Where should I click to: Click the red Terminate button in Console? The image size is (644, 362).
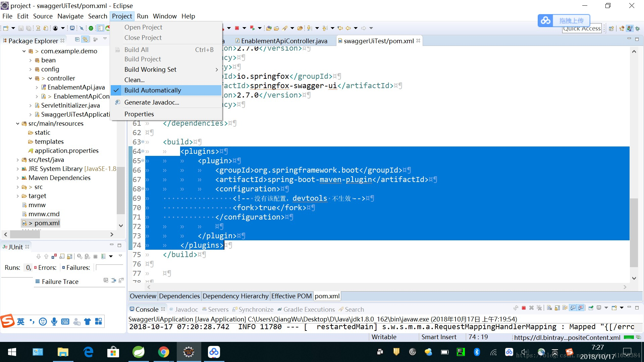[524, 308]
